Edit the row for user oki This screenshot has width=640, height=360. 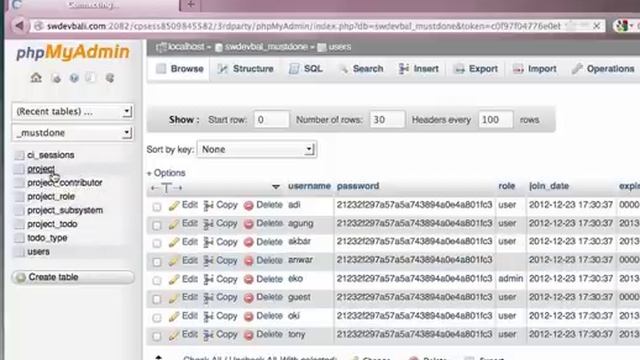(183, 316)
